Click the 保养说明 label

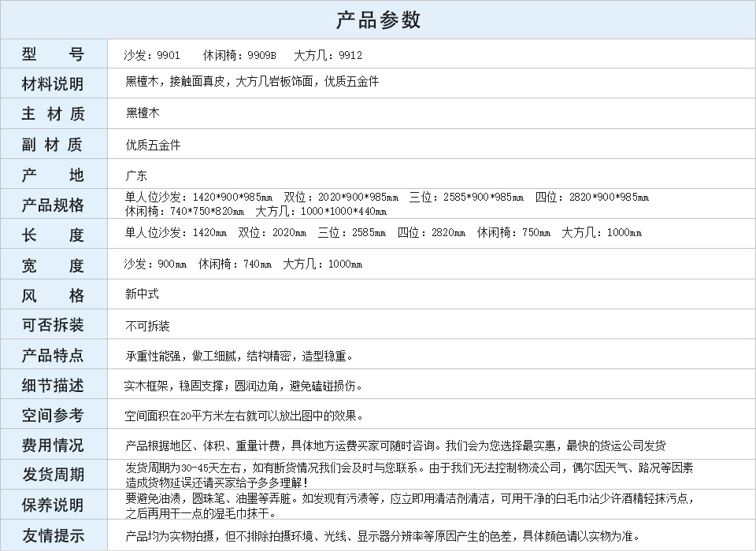click(x=53, y=505)
